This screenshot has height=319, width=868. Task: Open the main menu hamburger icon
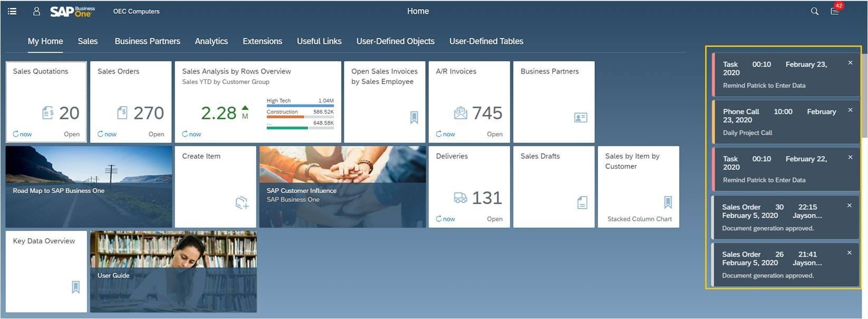tap(12, 11)
